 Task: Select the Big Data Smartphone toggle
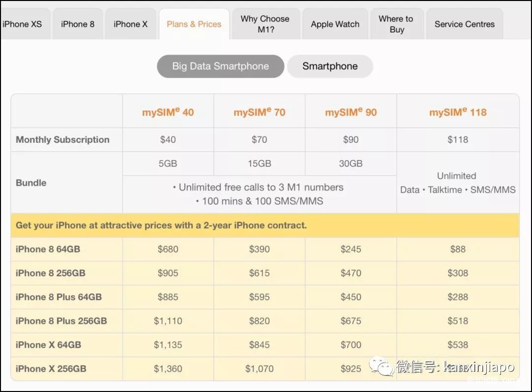click(x=220, y=66)
